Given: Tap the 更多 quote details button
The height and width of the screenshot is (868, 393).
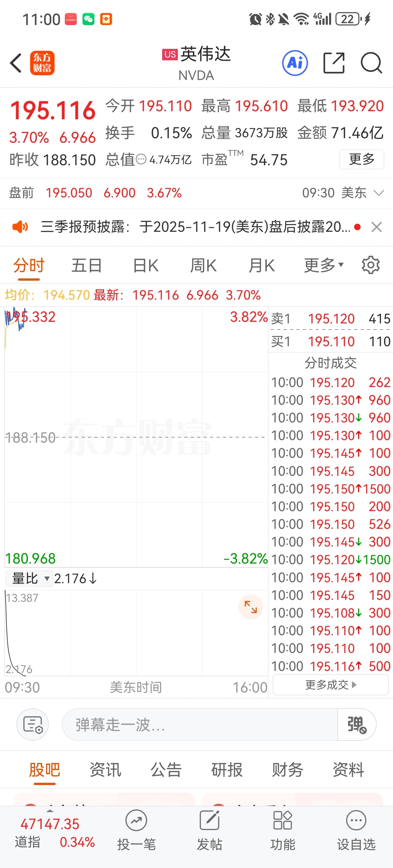Looking at the screenshot, I should (362, 159).
